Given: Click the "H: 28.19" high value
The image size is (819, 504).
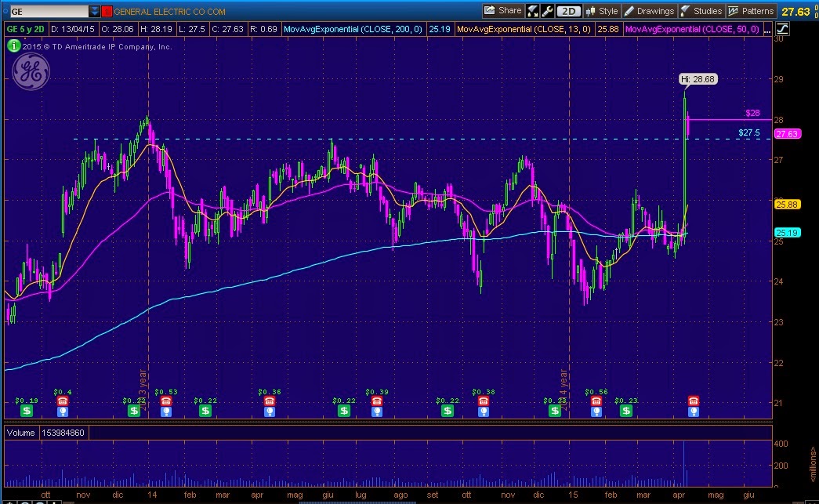Looking at the screenshot, I should pyautogui.click(x=156, y=29).
